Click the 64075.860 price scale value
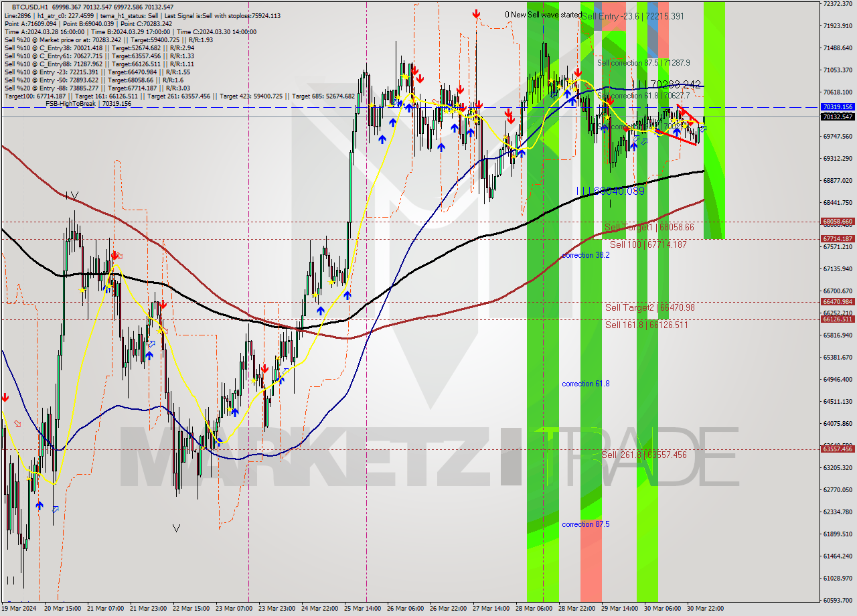The height and width of the screenshot is (616, 857). (x=838, y=424)
